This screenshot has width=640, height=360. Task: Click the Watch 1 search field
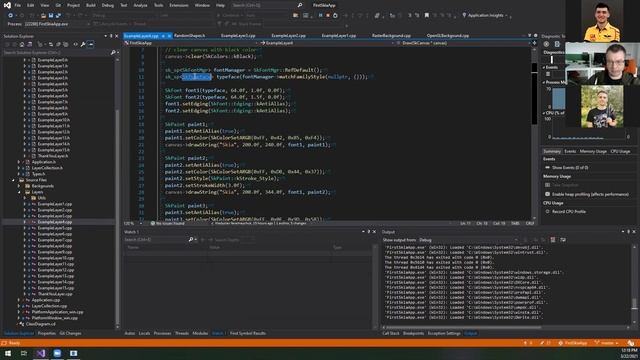coord(156,240)
